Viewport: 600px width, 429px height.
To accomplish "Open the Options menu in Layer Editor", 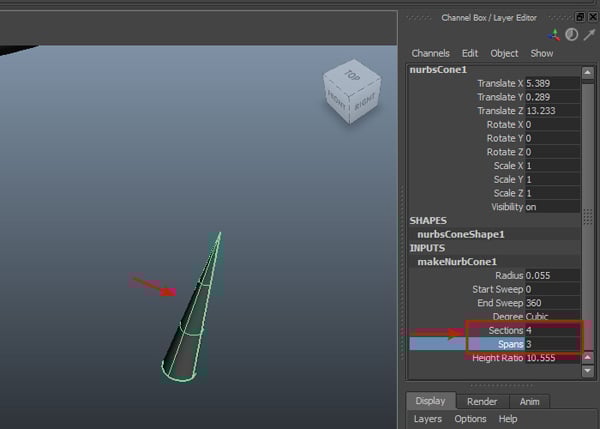I will [470, 419].
